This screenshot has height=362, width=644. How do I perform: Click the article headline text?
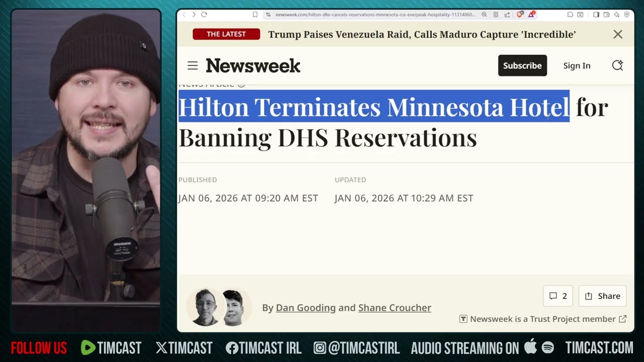(393, 122)
